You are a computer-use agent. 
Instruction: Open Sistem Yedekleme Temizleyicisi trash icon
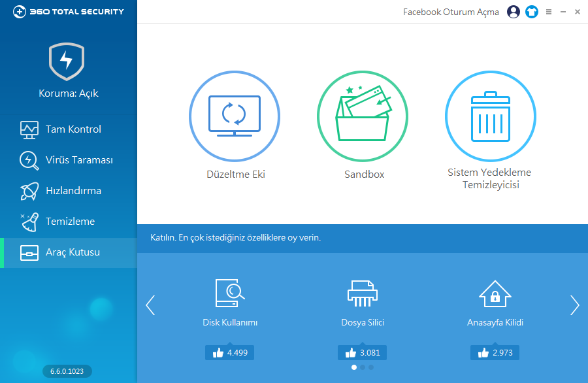click(x=491, y=116)
